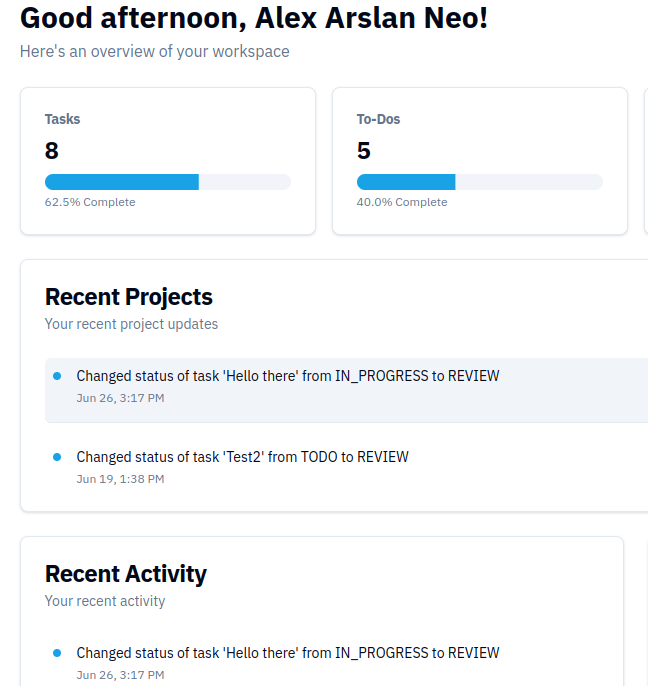Click the blue dot in the Recent Activity list
Viewport: 648px width, 686px height.
[57, 653]
